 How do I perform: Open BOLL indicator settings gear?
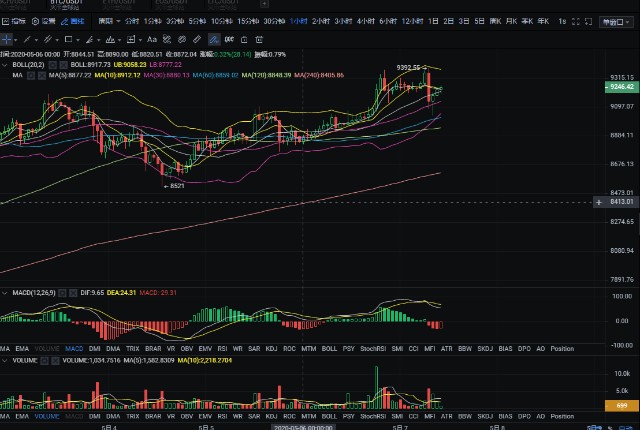[x=53, y=65]
